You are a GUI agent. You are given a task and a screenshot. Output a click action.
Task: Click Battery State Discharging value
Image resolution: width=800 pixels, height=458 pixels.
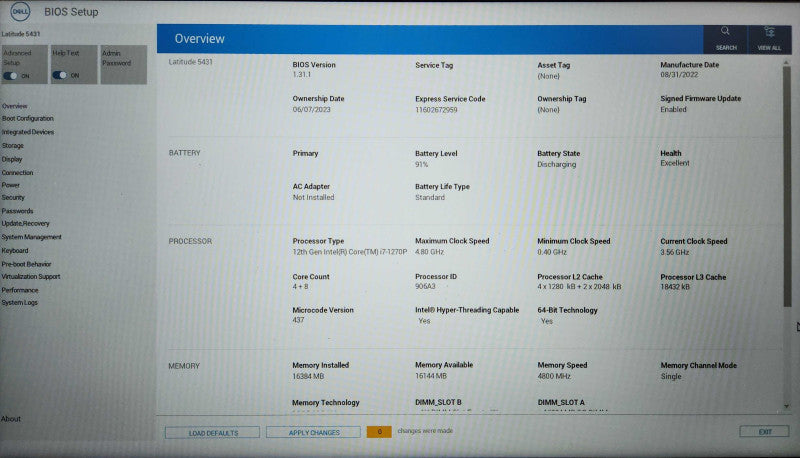(x=557, y=164)
